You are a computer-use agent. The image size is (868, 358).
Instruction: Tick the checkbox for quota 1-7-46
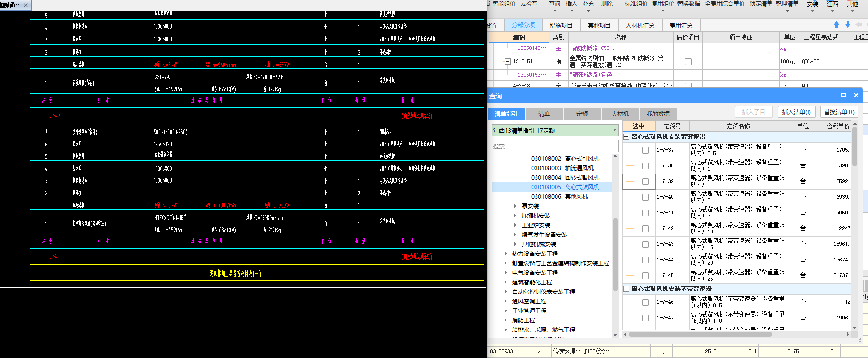645,302
